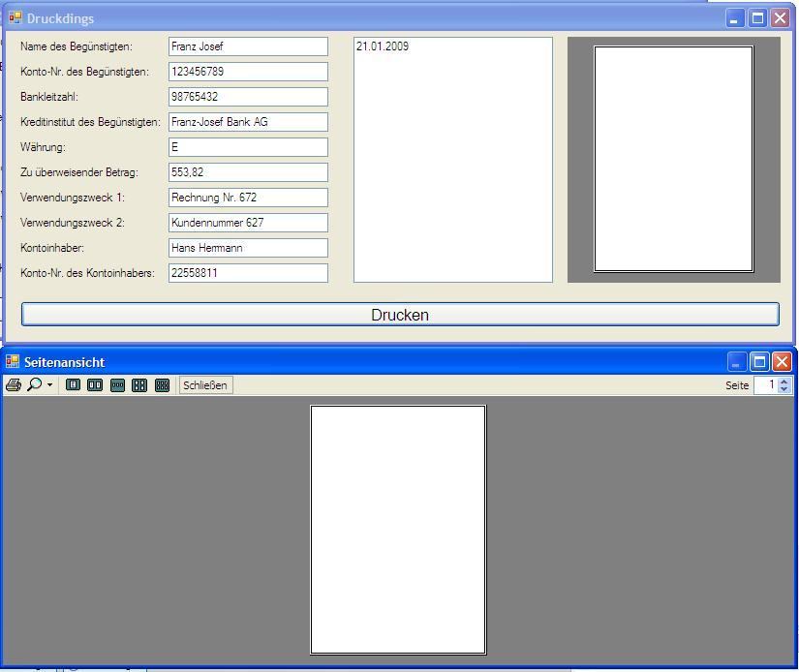
Task: Close the Seitenansicht window
Action: point(782,362)
